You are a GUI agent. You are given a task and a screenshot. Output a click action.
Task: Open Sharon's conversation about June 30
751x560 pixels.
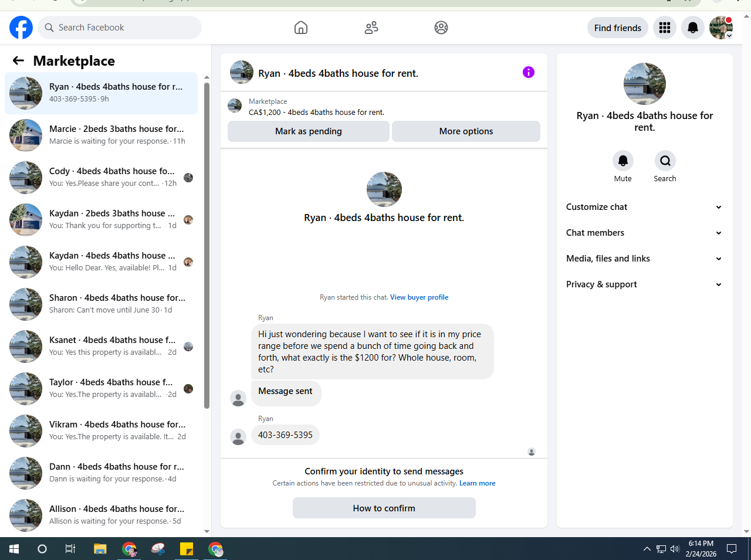coord(101,304)
